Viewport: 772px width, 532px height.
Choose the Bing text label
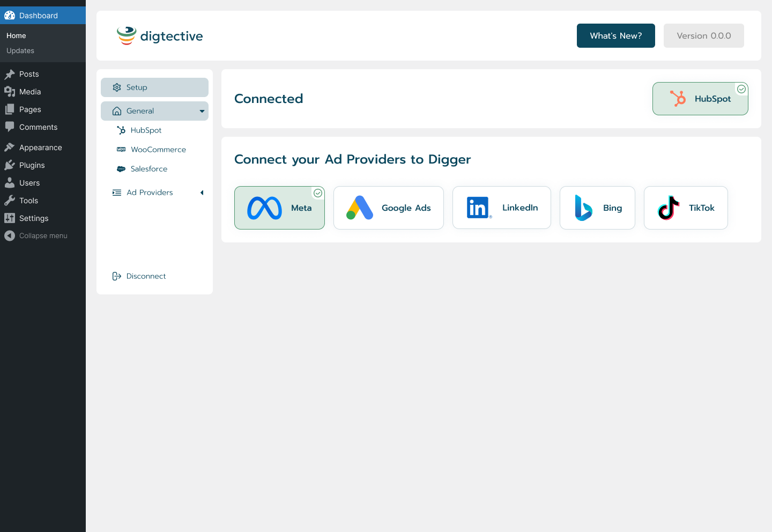click(x=613, y=208)
